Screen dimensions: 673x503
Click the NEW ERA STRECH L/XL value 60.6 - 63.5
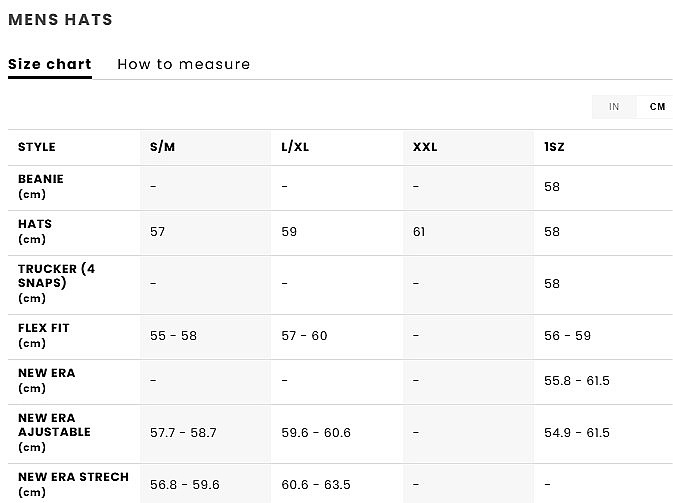coord(315,485)
